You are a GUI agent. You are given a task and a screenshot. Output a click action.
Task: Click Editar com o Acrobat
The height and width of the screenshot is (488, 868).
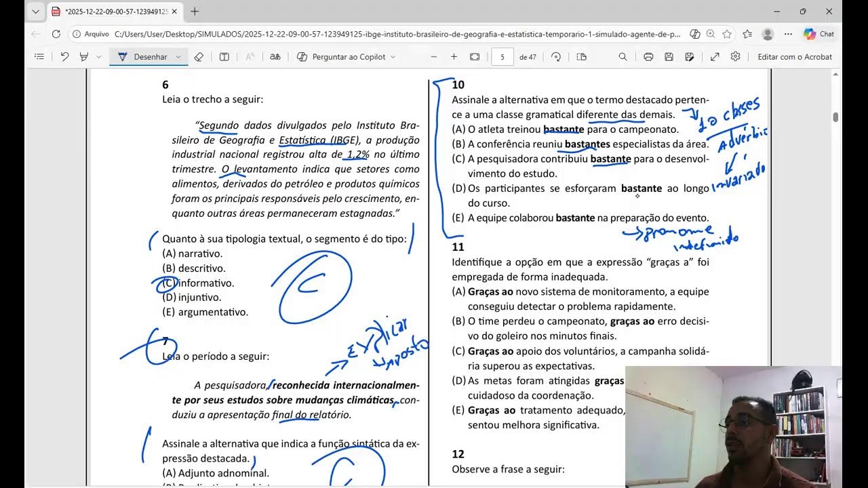point(795,57)
